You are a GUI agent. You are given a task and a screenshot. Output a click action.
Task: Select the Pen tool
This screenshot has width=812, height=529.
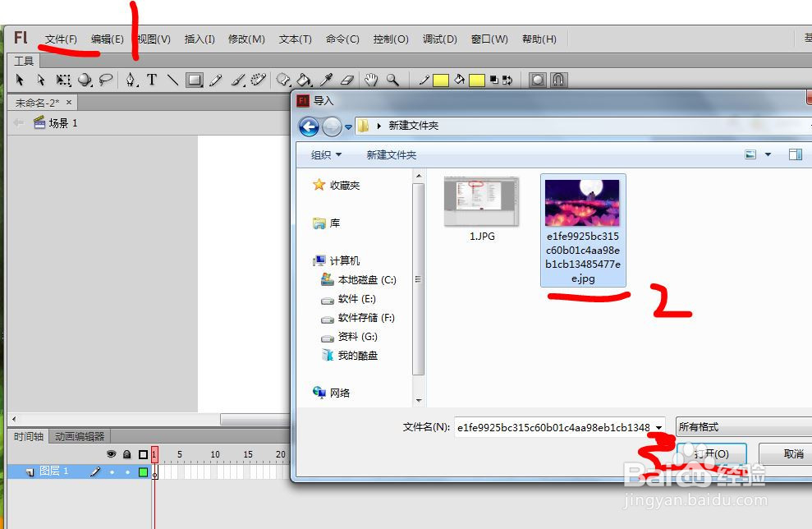pos(130,80)
